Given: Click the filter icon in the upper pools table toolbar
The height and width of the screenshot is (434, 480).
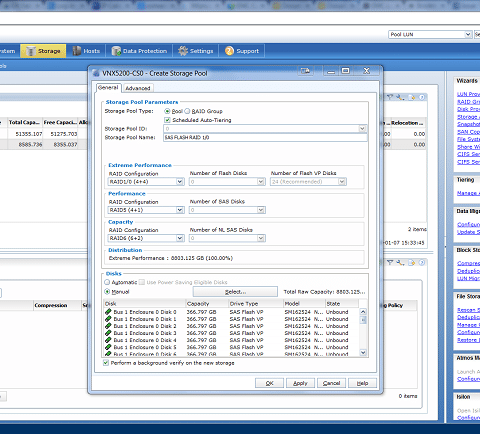Looking at the screenshot, I should (390, 97).
